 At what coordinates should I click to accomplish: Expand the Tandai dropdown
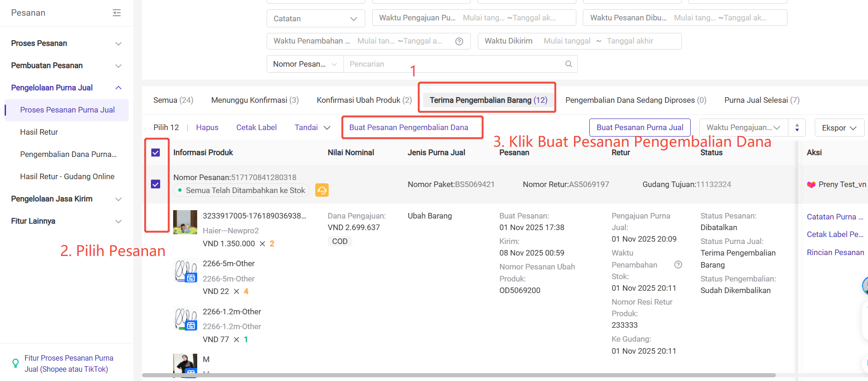(x=312, y=128)
